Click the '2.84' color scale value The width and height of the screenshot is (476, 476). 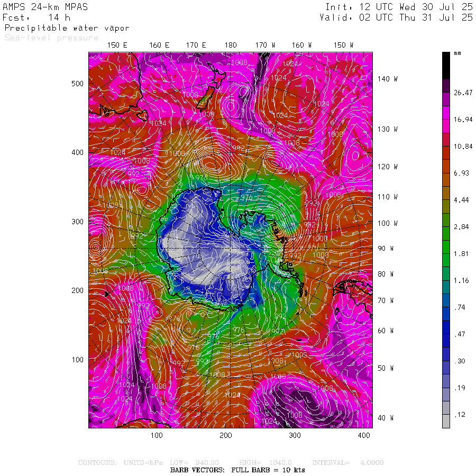461,226
